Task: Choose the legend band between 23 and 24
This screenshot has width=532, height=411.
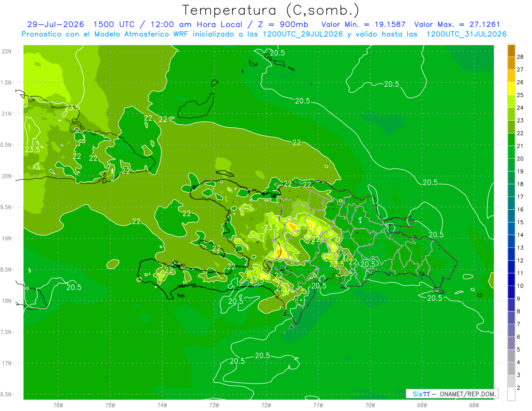Action: (511, 114)
